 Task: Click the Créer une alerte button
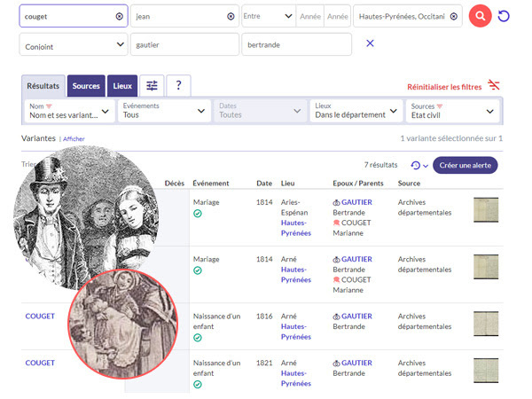pyautogui.click(x=465, y=165)
